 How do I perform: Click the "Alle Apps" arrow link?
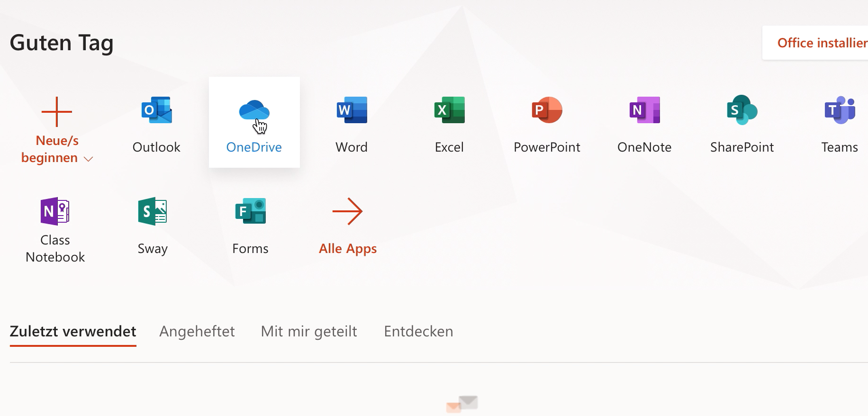(347, 212)
